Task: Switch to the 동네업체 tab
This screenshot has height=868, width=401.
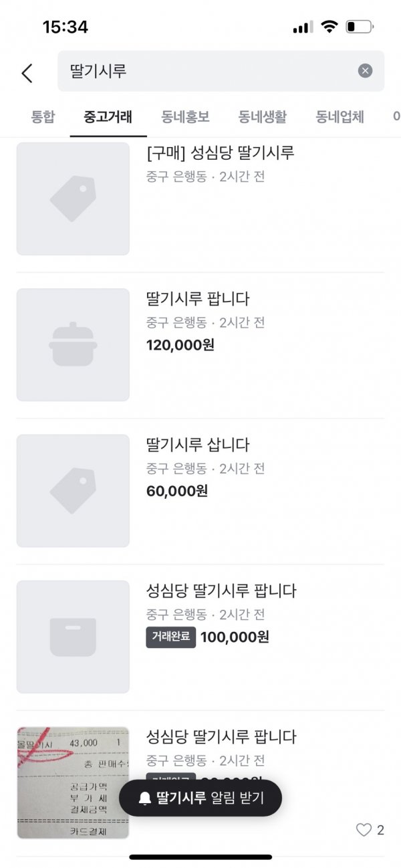Action: (340, 117)
